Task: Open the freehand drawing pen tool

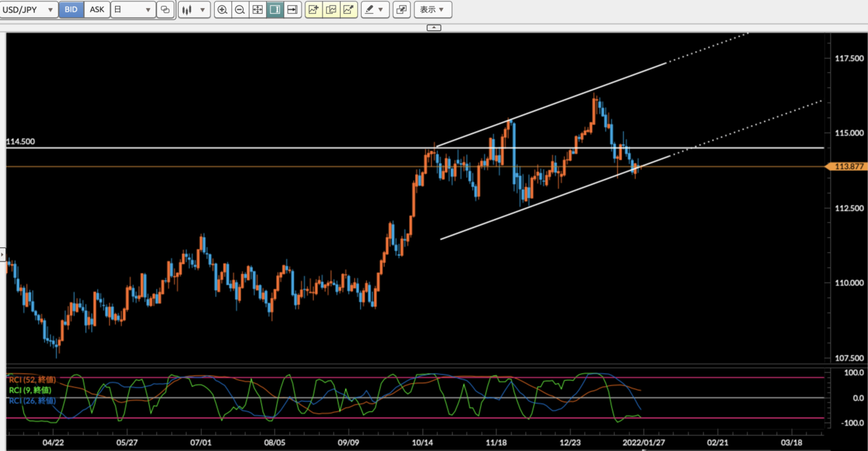Action: point(370,10)
